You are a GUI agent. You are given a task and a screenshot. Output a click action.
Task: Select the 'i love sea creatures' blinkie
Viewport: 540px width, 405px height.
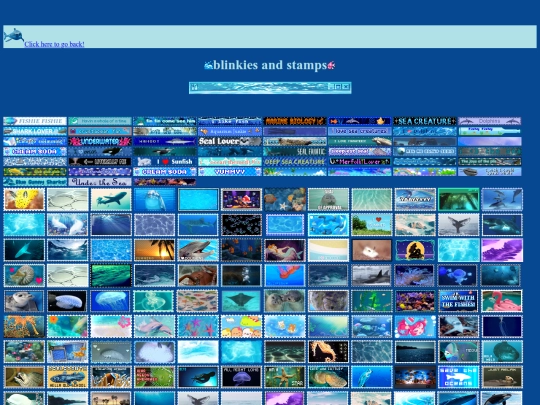tap(360, 131)
